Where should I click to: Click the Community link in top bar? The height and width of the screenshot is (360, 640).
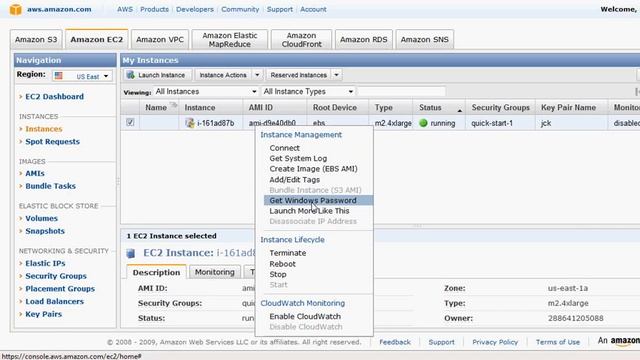pyautogui.click(x=240, y=9)
